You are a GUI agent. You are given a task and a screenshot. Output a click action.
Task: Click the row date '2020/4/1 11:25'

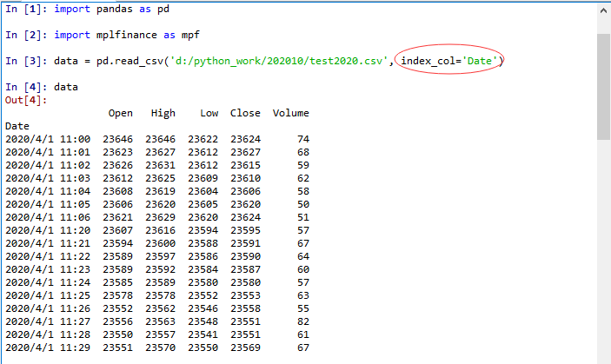coord(48,296)
